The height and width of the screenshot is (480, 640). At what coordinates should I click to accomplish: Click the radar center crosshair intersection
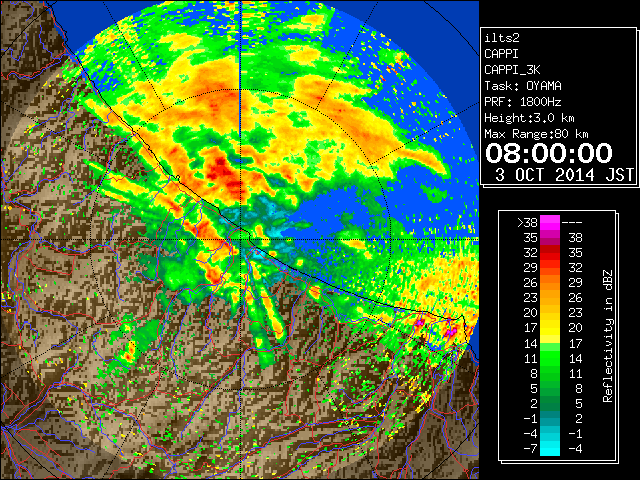pos(241,239)
